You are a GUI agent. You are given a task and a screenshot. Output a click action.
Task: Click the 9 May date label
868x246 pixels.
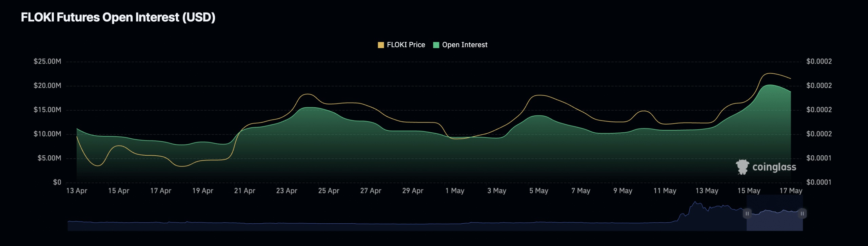click(623, 191)
